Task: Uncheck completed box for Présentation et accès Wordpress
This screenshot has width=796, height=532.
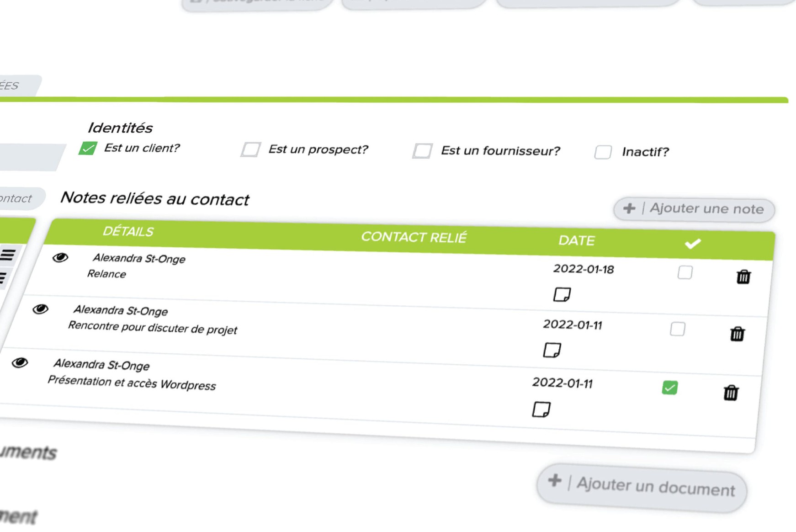Action: (x=670, y=388)
